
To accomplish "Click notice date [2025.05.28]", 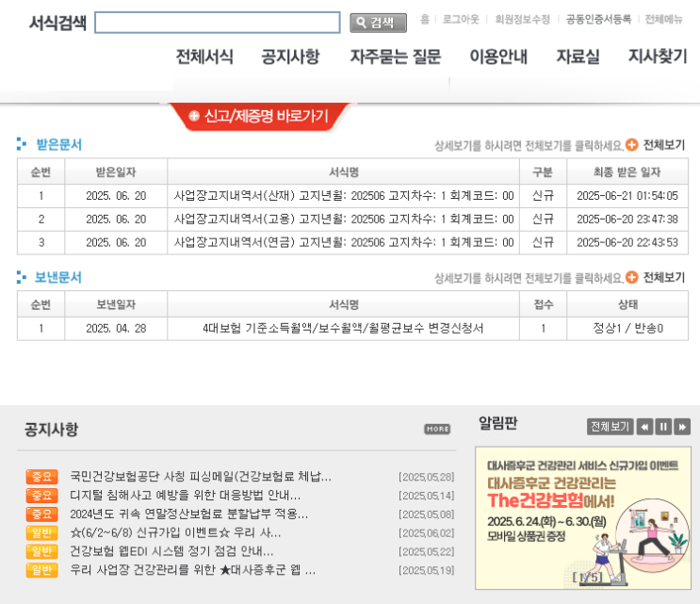I will click(427, 477).
